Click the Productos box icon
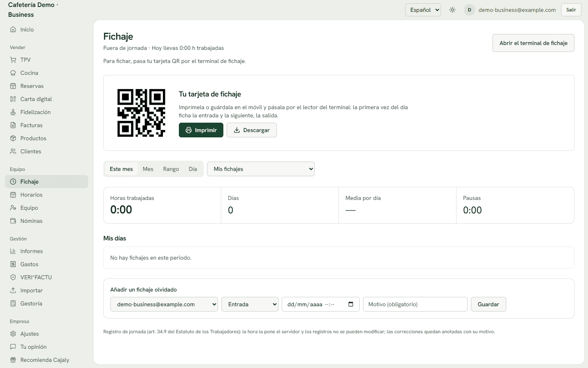 click(13, 138)
